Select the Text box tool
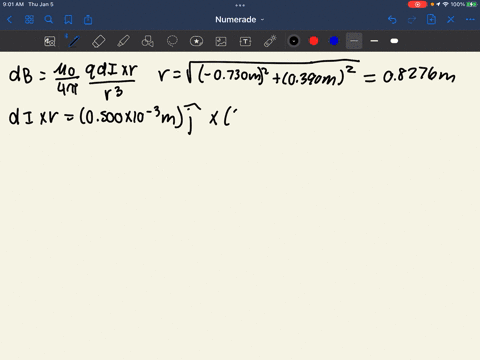This screenshot has height=360, width=480. click(x=245, y=41)
